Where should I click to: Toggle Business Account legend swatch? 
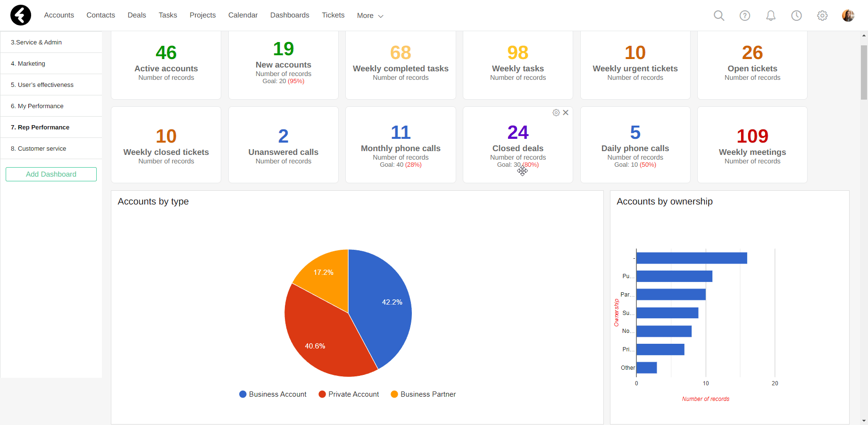click(243, 394)
